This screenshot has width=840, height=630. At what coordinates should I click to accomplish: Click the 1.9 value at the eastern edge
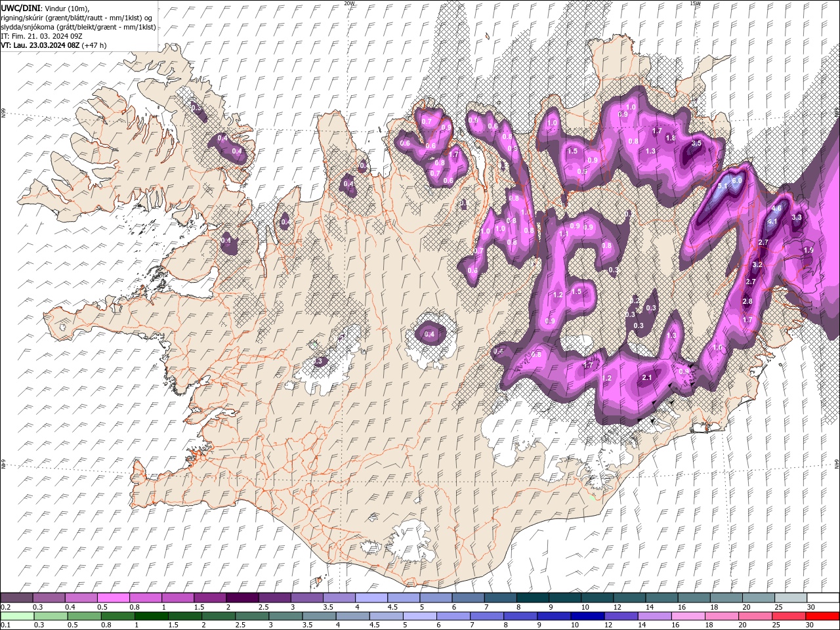(x=808, y=250)
